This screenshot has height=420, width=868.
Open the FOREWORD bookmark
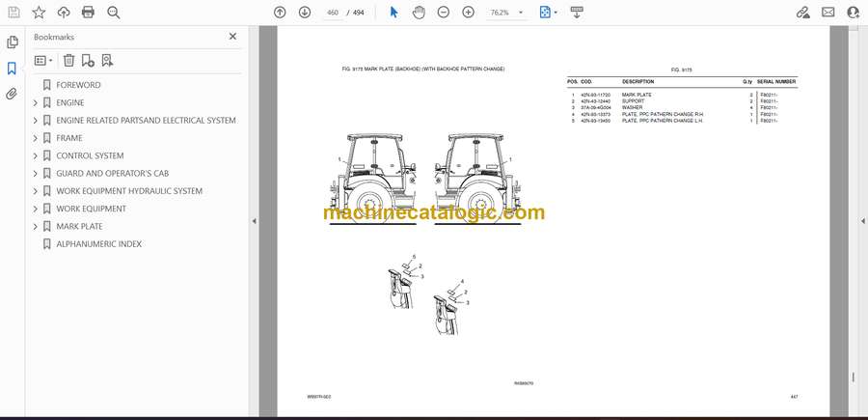(78, 85)
